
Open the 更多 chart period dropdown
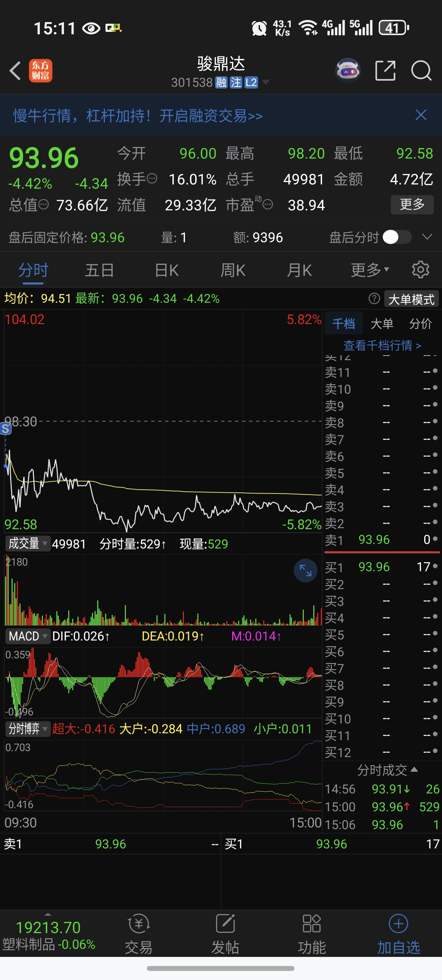(370, 270)
